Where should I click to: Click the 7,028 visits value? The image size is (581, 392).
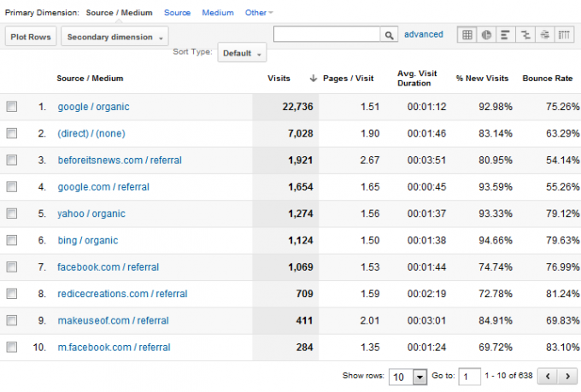tap(301, 133)
